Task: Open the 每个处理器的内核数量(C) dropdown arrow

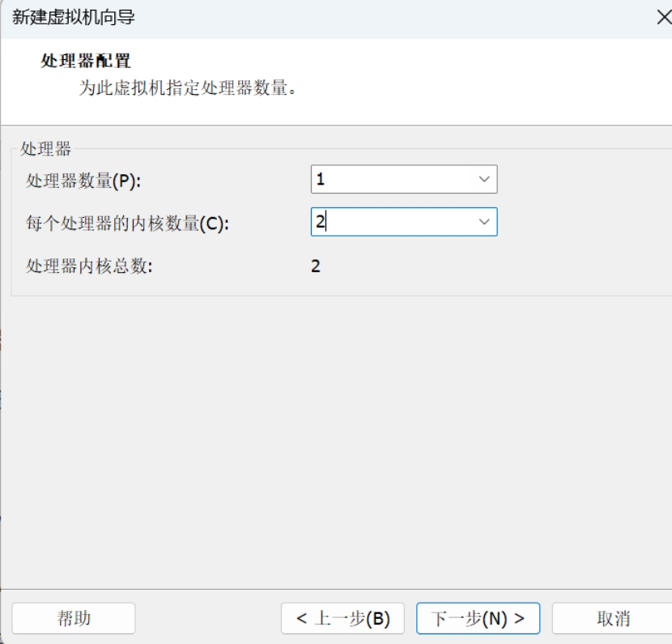Action: (484, 222)
